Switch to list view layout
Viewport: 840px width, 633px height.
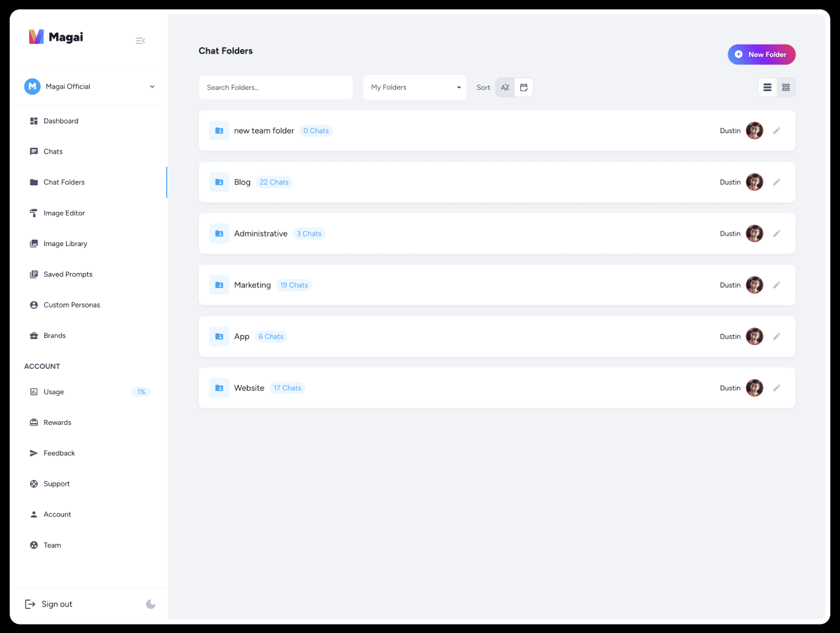[x=767, y=87]
